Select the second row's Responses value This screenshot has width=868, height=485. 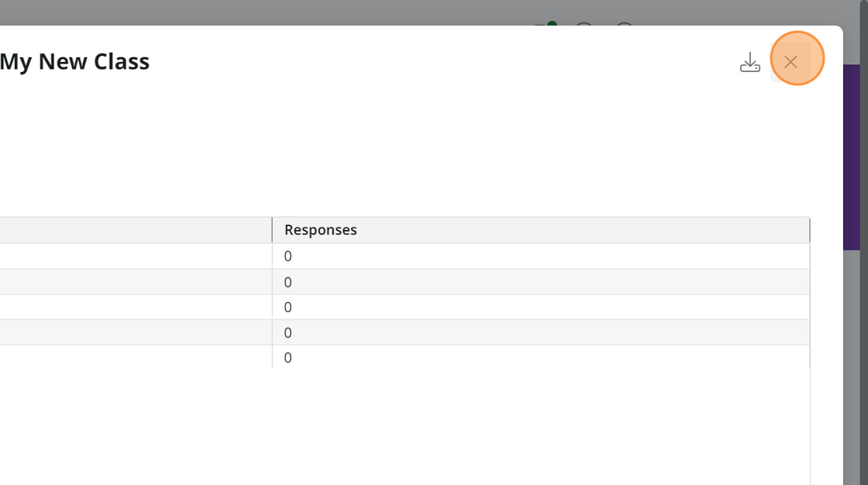(288, 282)
